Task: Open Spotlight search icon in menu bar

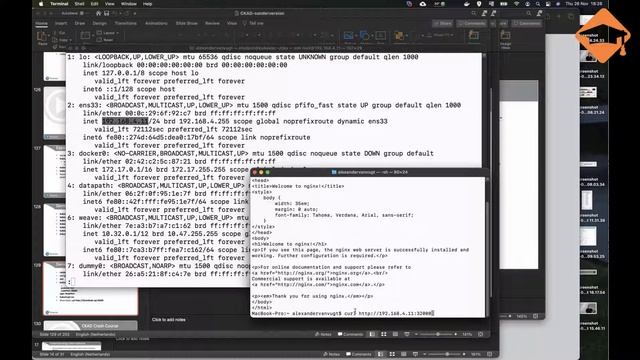Action: coord(538,4)
